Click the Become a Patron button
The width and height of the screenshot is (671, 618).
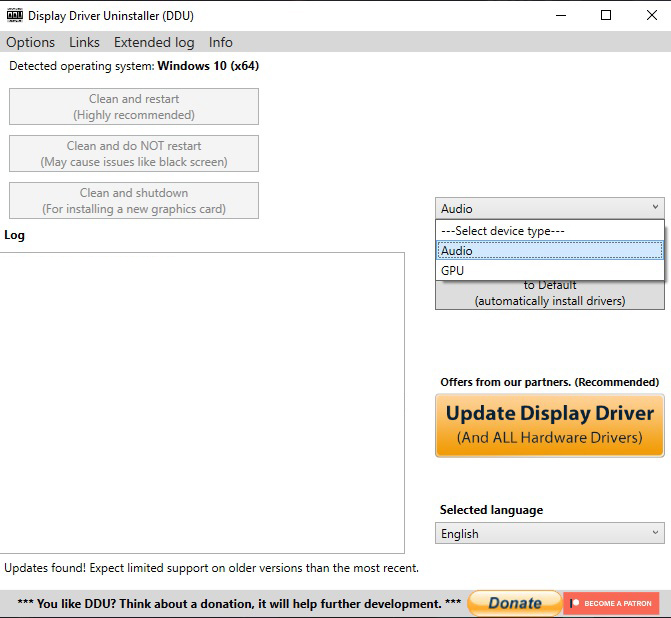click(611, 603)
